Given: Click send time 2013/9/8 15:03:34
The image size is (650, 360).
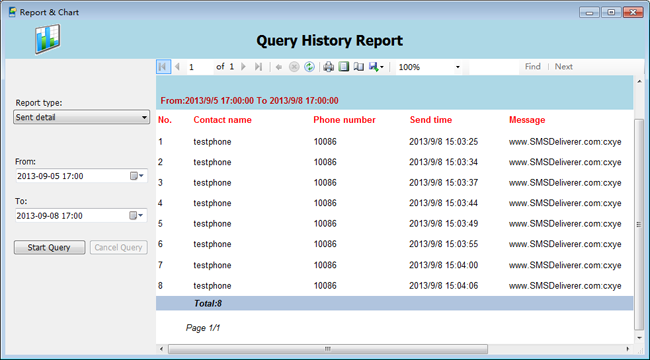Looking at the screenshot, I should coord(444,162).
